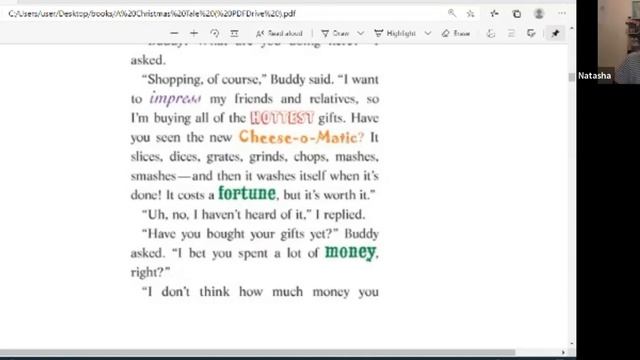This screenshot has height=360, width=640.
Task: Click the Save as icon
Action: 531,33
